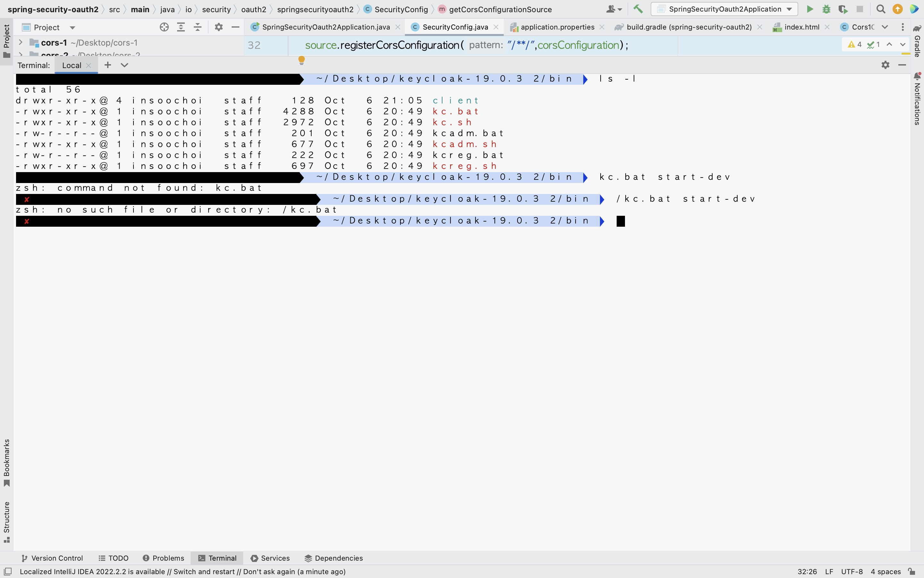Open the Services tool window
The height and width of the screenshot is (578, 924).
(270, 558)
